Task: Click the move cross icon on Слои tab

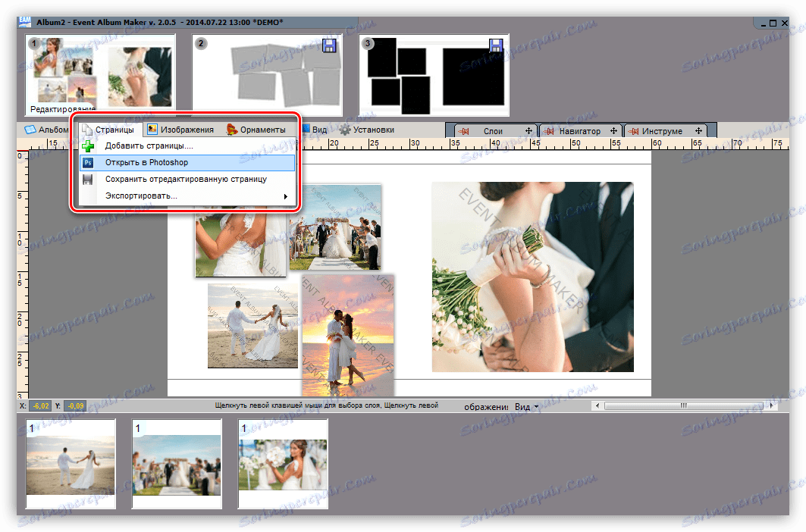Action: click(x=528, y=131)
